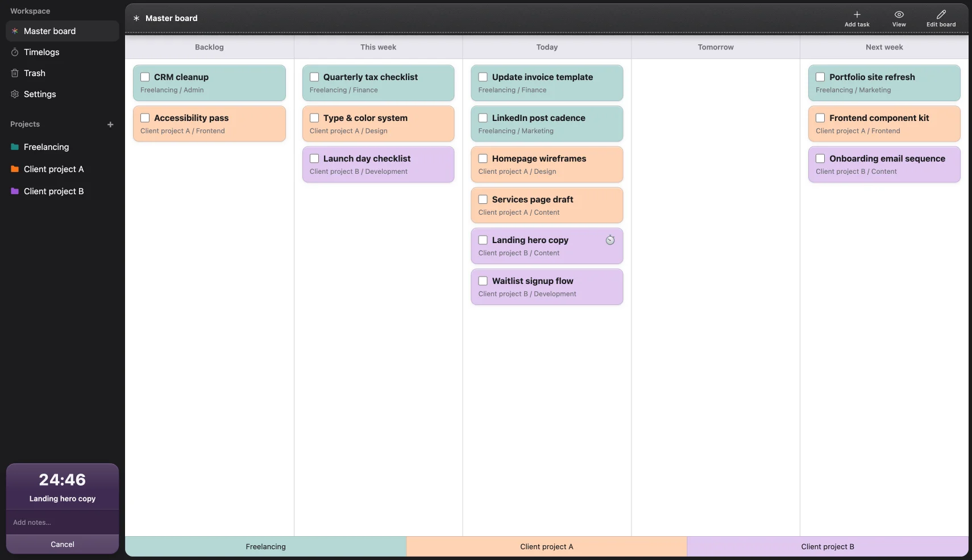The image size is (972, 560).
Task: Click the Client project A orange folder icon
Action: 15,169
